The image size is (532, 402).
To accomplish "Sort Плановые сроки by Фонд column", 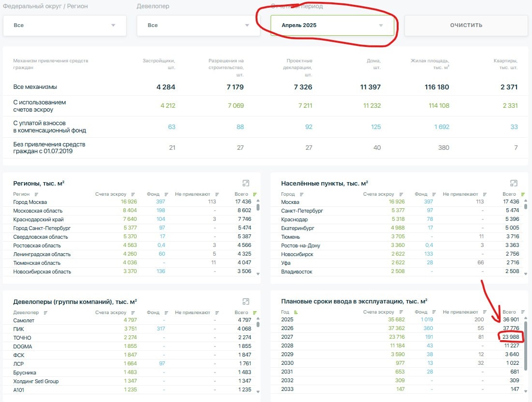I will tap(434, 312).
